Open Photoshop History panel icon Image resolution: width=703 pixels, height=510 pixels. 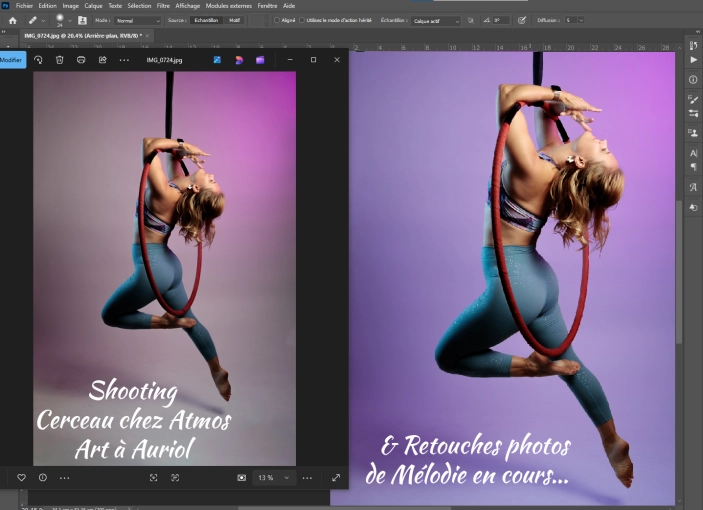click(x=693, y=45)
